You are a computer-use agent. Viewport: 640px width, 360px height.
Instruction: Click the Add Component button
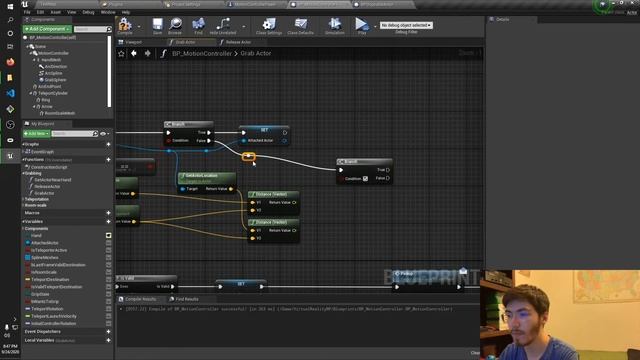tap(47, 29)
